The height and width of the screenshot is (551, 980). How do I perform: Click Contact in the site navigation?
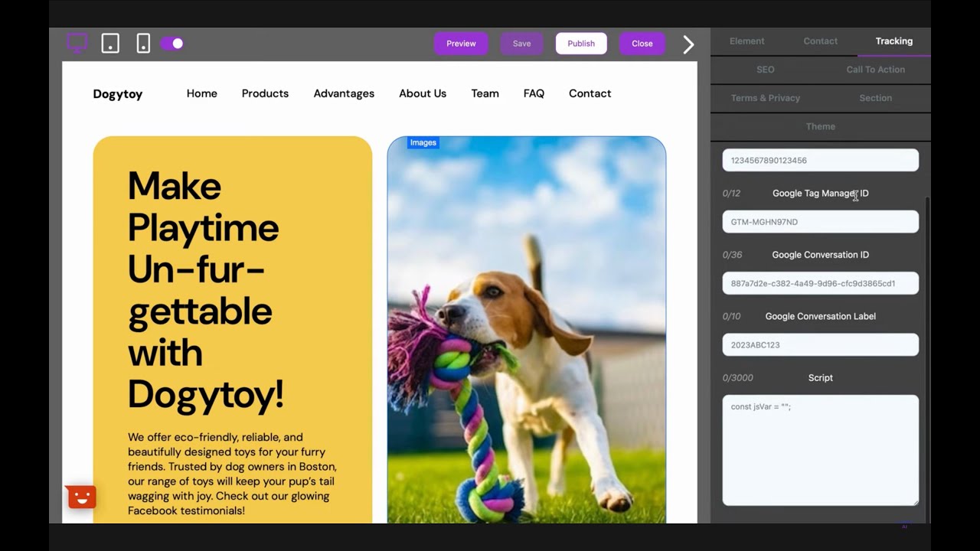pos(590,93)
